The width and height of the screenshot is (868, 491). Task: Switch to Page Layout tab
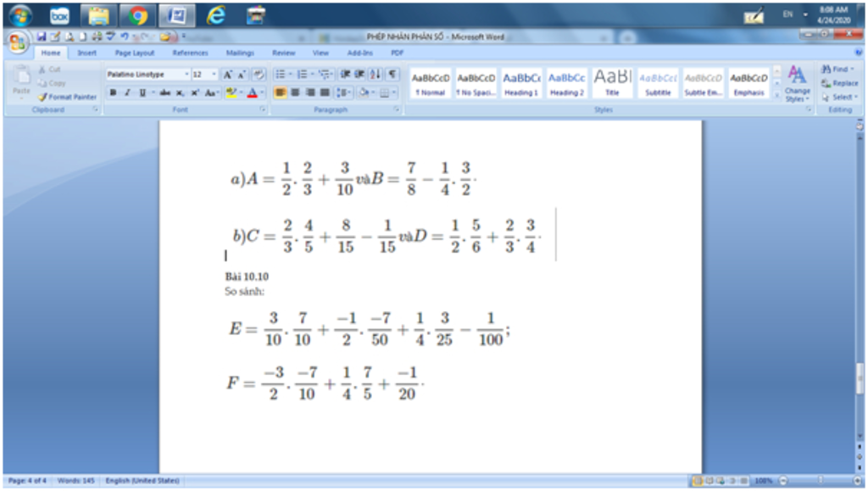pyautogui.click(x=135, y=53)
